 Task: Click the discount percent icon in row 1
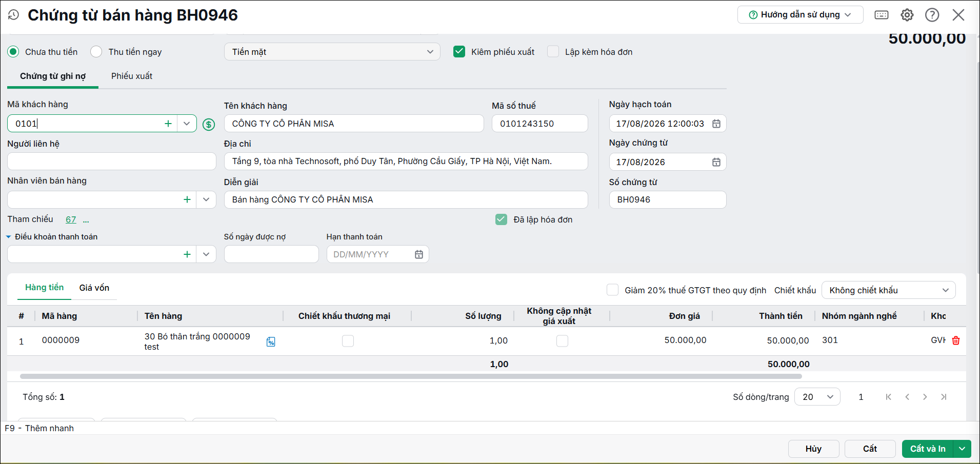point(271,341)
